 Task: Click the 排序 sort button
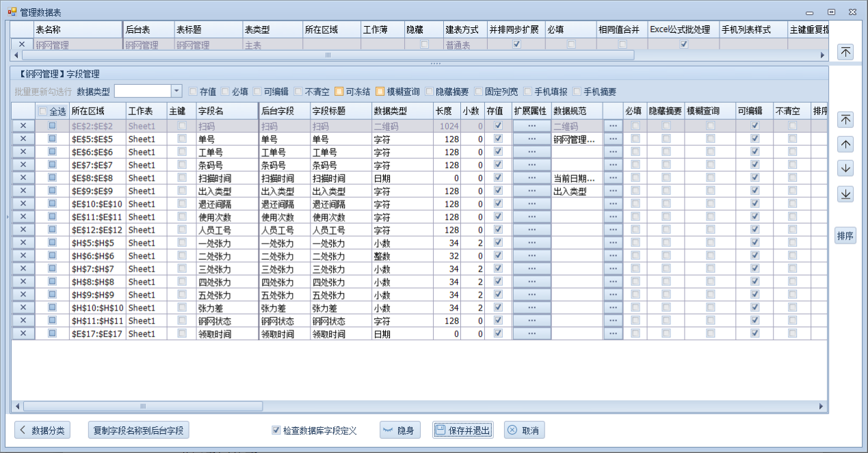coord(845,236)
